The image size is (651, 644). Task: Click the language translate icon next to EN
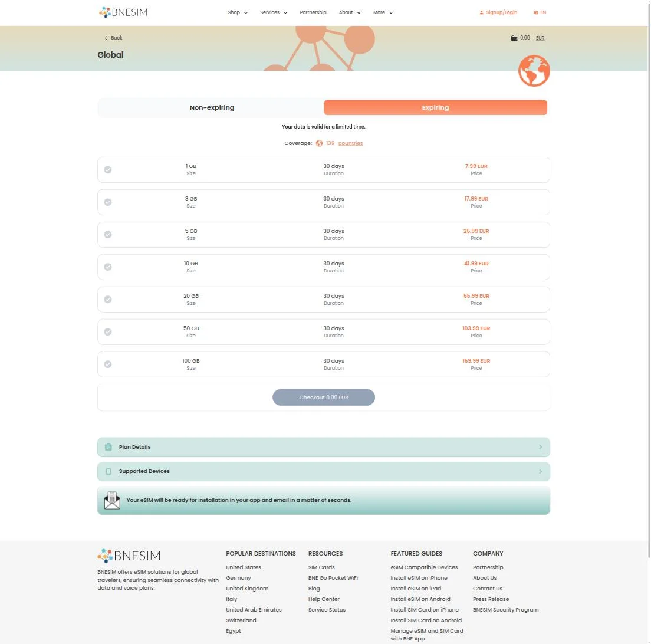[535, 12]
